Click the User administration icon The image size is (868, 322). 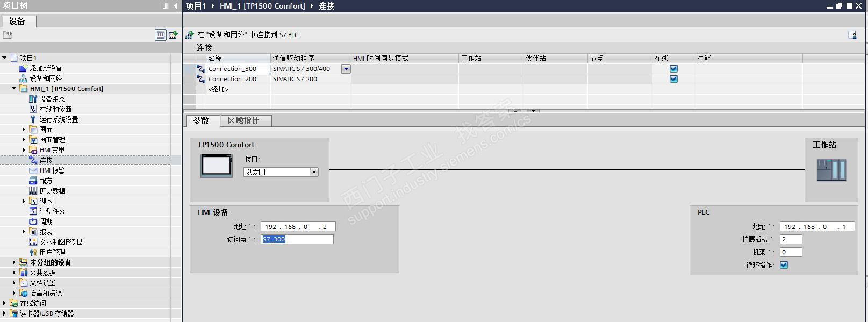(x=33, y=252)
